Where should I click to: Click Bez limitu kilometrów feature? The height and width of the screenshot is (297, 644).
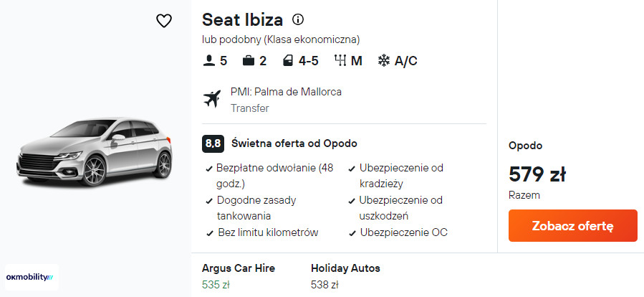pyautogui.click(x=267, y=232)
